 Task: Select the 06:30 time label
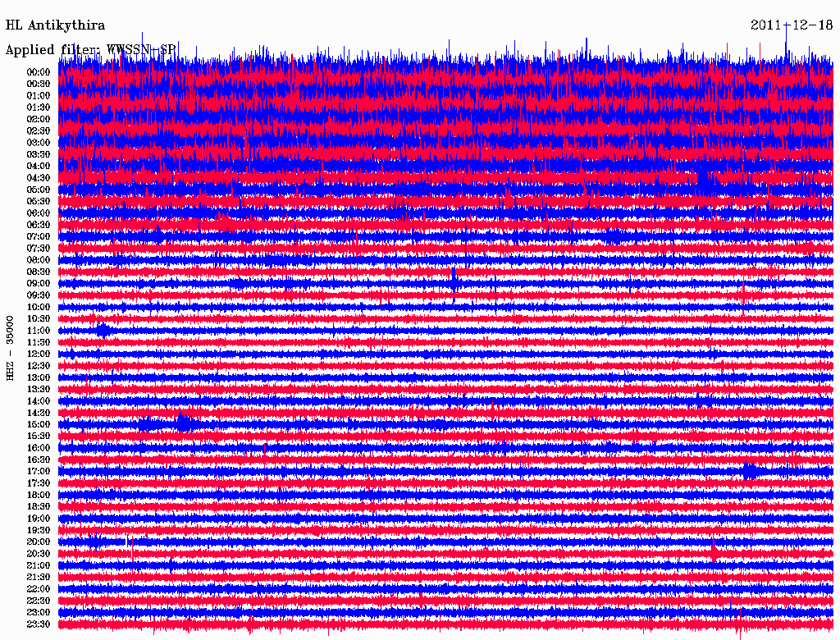pyautogui.click(x=39, y=225)
